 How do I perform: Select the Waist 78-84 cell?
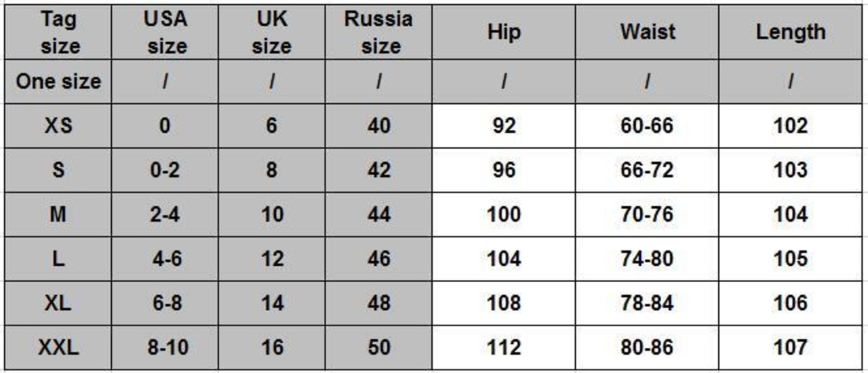click(647, 302)
